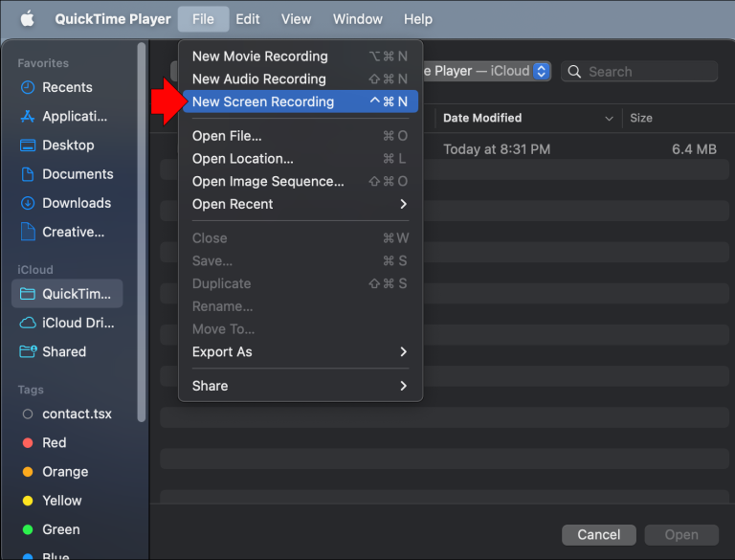Select the Orange tag dot

(x=27, y=472)
